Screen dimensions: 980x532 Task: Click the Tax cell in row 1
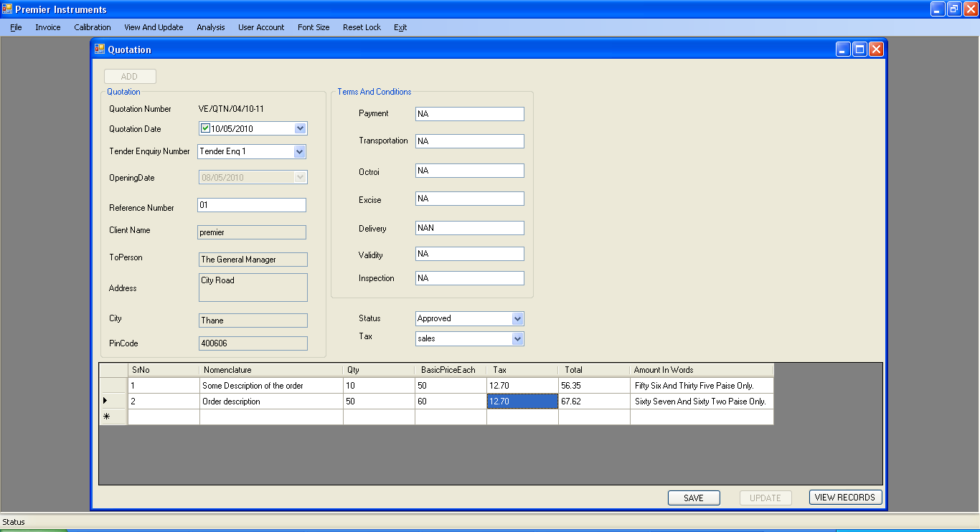point(522,386)
